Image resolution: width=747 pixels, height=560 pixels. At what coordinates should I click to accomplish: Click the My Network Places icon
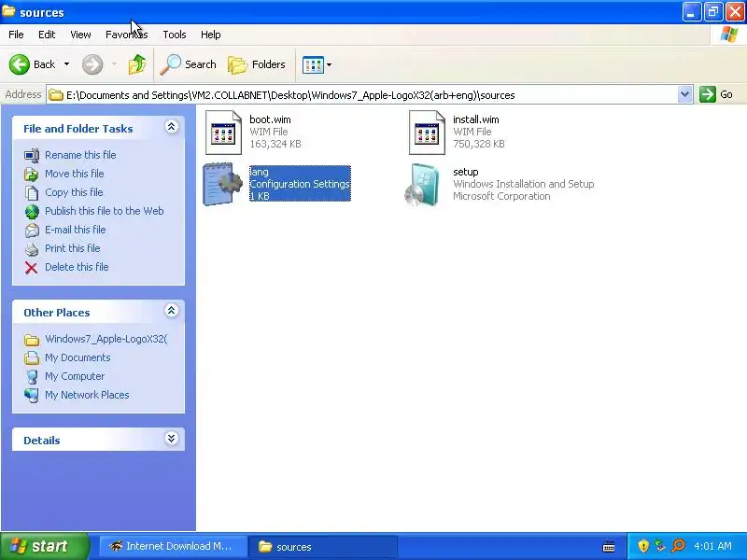[x=32, y=395]
